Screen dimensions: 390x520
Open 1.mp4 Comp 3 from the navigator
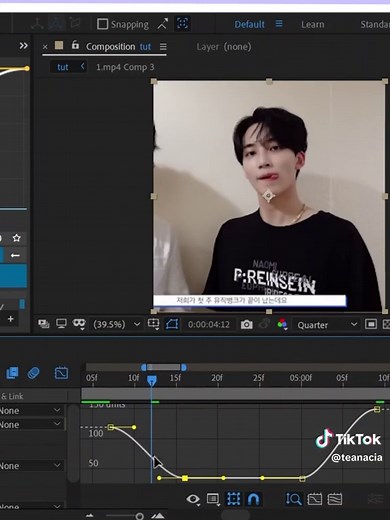125,67
